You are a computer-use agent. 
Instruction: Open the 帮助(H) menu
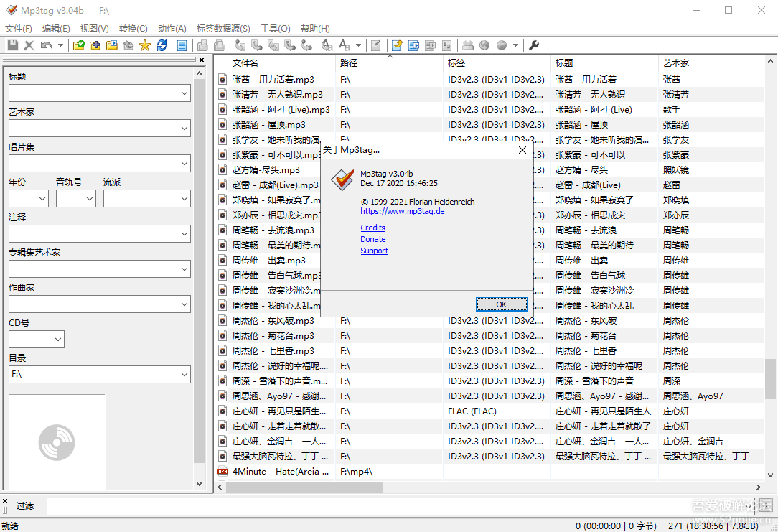315,28
